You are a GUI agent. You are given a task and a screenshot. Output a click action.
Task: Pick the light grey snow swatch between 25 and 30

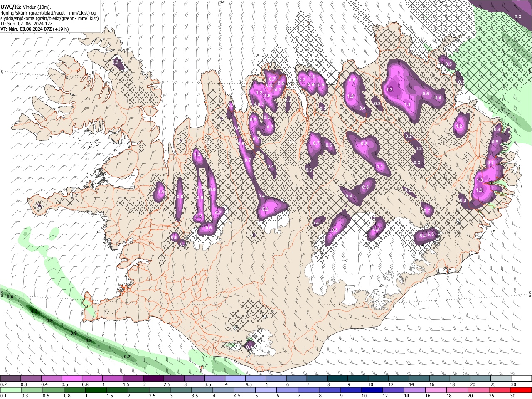pyautogui.click(x=501, y=378)
